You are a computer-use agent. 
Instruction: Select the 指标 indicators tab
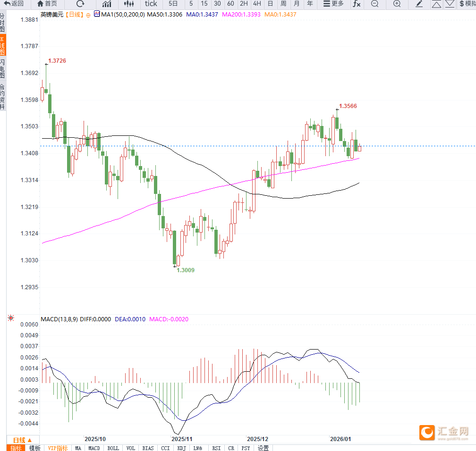(x=16, y=448)
